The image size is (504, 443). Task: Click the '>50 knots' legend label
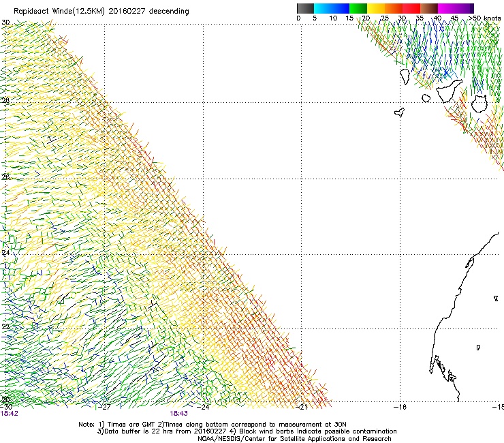(484, 18)
